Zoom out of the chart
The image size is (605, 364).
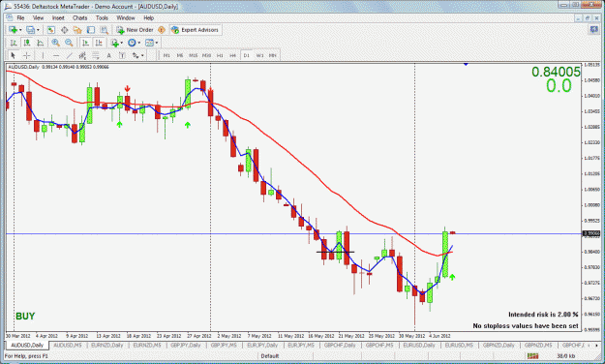69,43
